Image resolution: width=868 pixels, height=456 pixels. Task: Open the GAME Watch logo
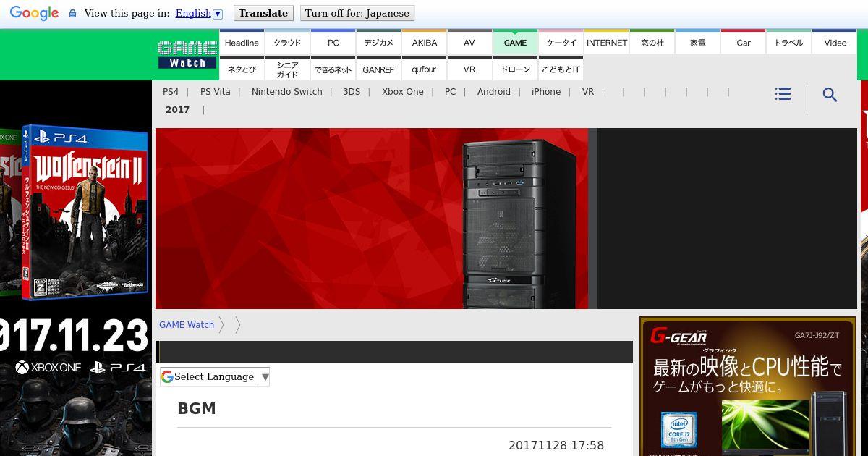[187, 55]
